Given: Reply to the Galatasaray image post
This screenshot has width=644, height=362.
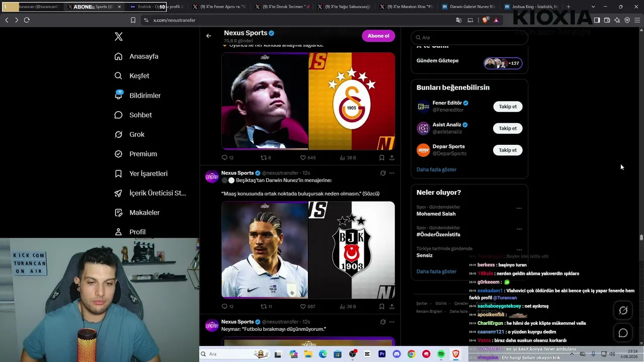Looking at the screenshot, I should pyautogui.click(x=227, y=157).
